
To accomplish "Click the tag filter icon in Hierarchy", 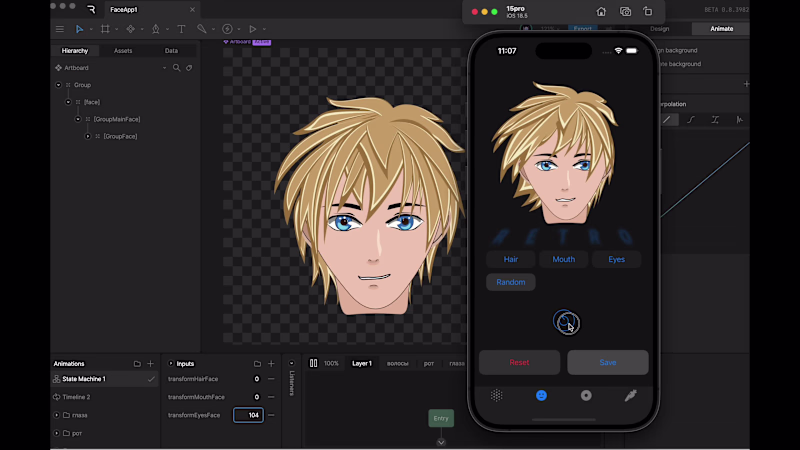I will [x=189, y=67].
